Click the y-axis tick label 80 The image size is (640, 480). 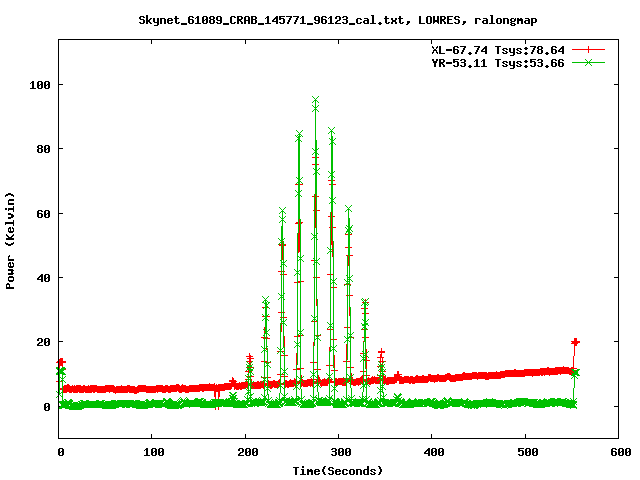coord(43,149)
